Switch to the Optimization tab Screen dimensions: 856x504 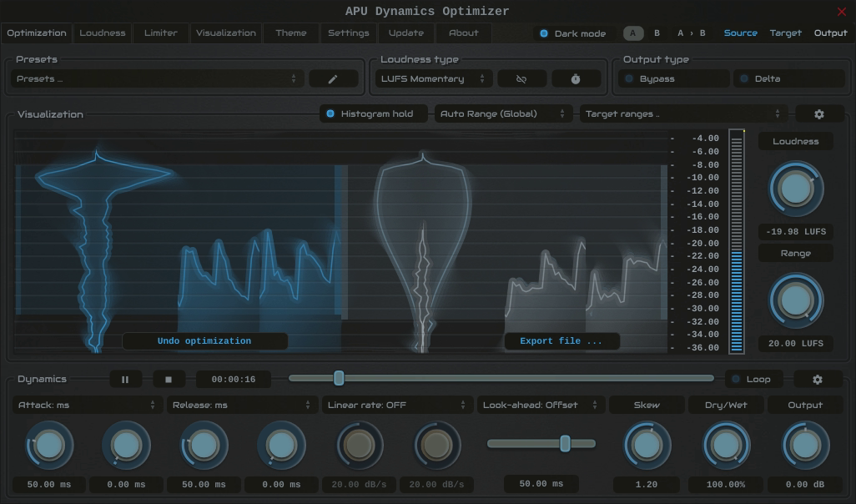pos(37,33)
